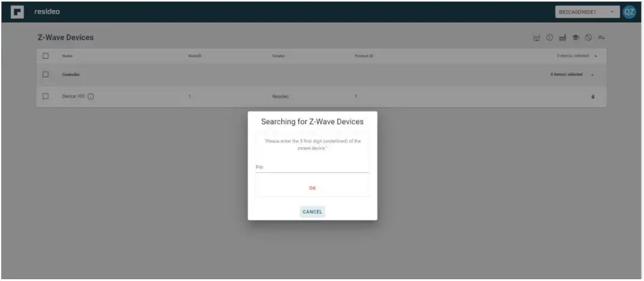Click the circle-slash exclude device icon
The height and width of the screenshot is (281, 644).
pos(588,38)
